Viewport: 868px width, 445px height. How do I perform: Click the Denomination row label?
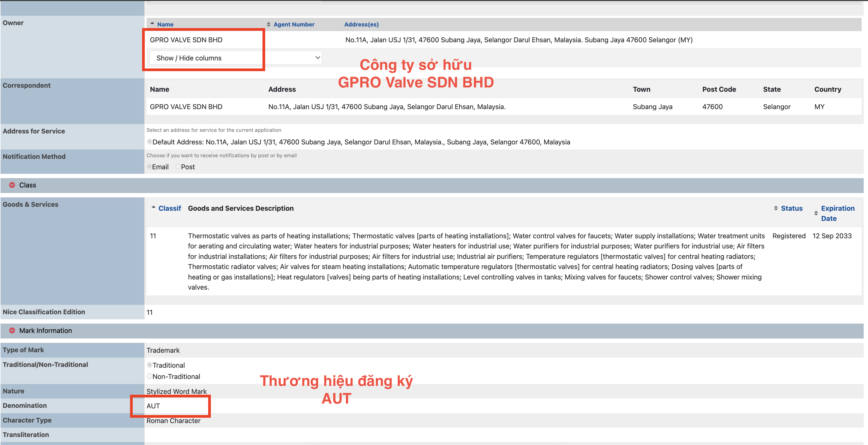[25, 406]
